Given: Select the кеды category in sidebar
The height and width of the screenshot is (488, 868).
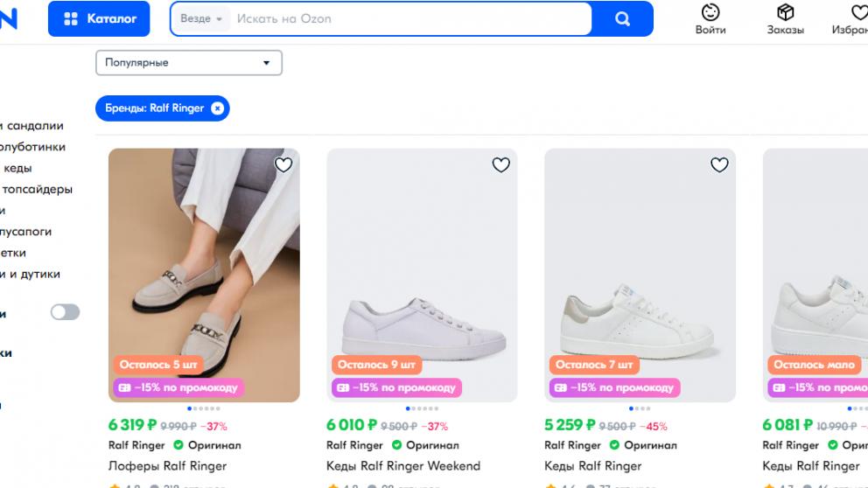Looking at the screenshot, I should click(x=17, y=168).
